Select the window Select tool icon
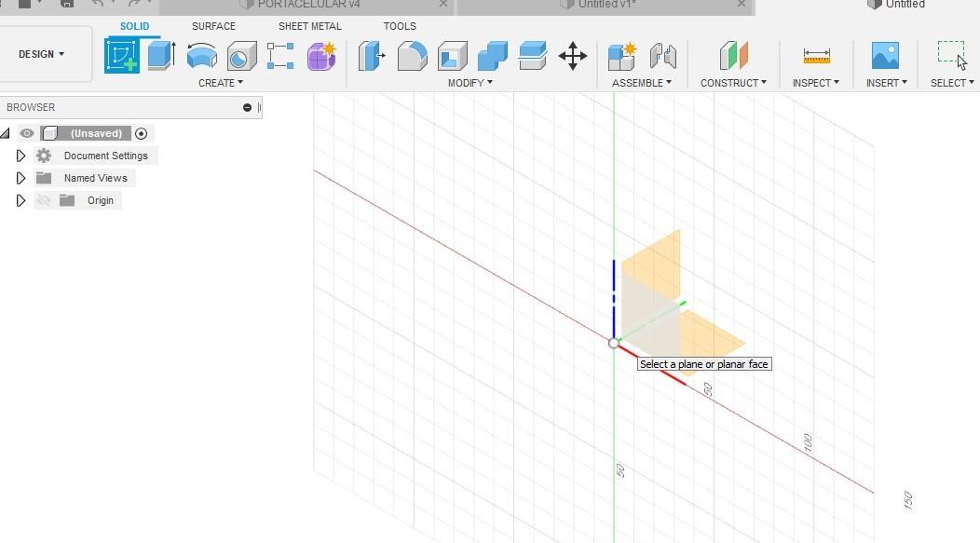Viewport: 980px width, 543px height. pyautogui.click(x=952, y=54)
